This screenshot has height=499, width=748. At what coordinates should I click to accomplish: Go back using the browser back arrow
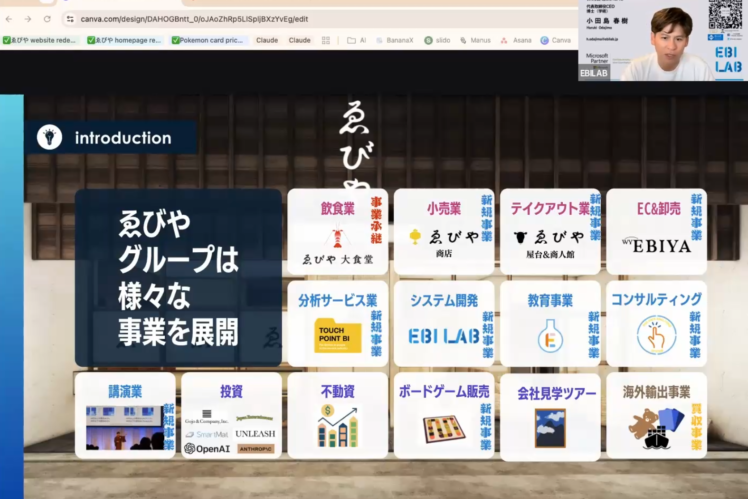click(x=9, y=19)
